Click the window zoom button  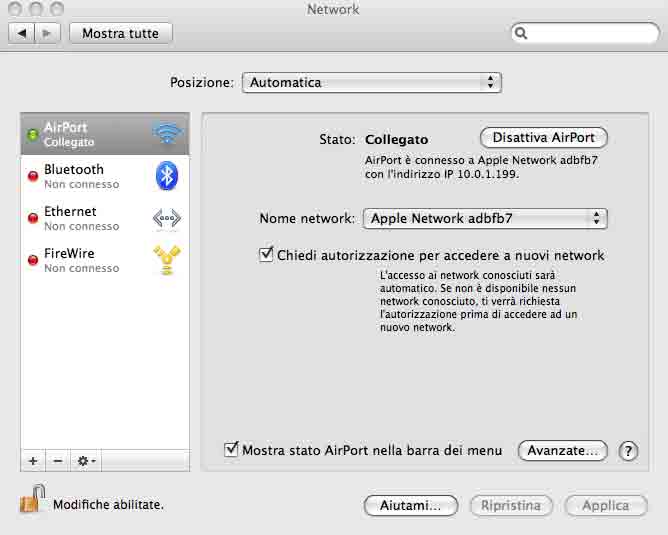pyautogui.click(x=57, y=9)
